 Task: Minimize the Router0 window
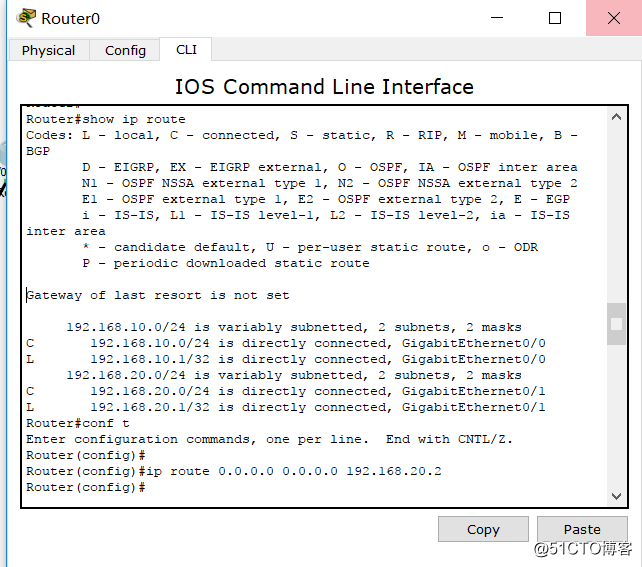click(497, 18)
